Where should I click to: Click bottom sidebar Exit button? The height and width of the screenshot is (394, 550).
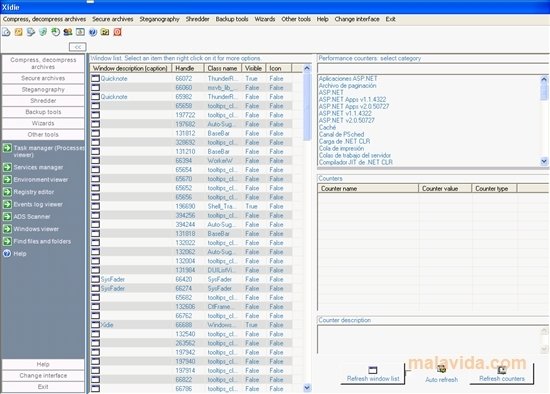(x=43, y=387)
